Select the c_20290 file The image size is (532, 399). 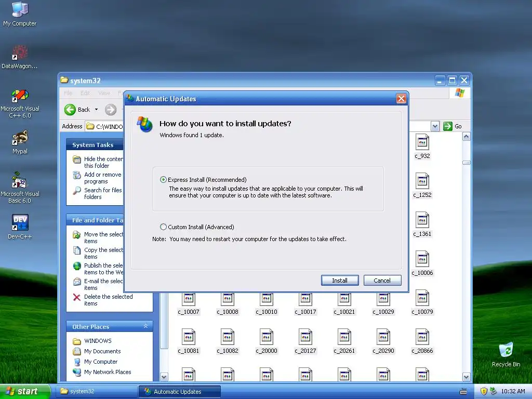(x=383, y=341)
